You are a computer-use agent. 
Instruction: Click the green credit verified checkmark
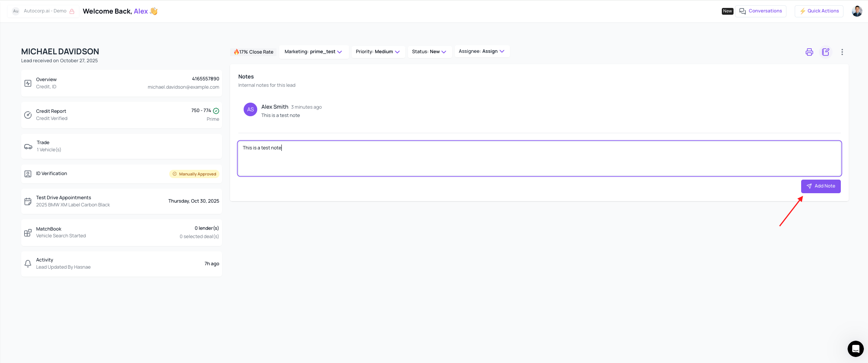[x=216, y=111]
